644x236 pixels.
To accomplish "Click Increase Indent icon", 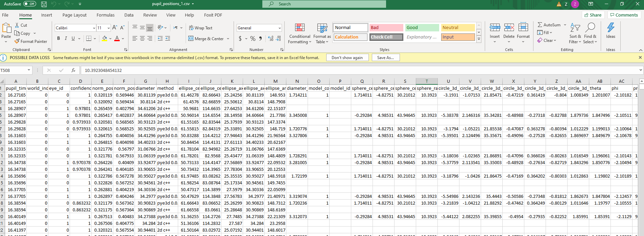I will 168,38.
